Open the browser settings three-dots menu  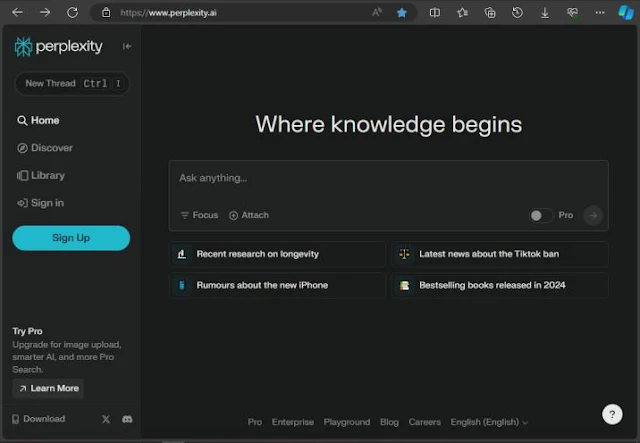coord(600,13)
